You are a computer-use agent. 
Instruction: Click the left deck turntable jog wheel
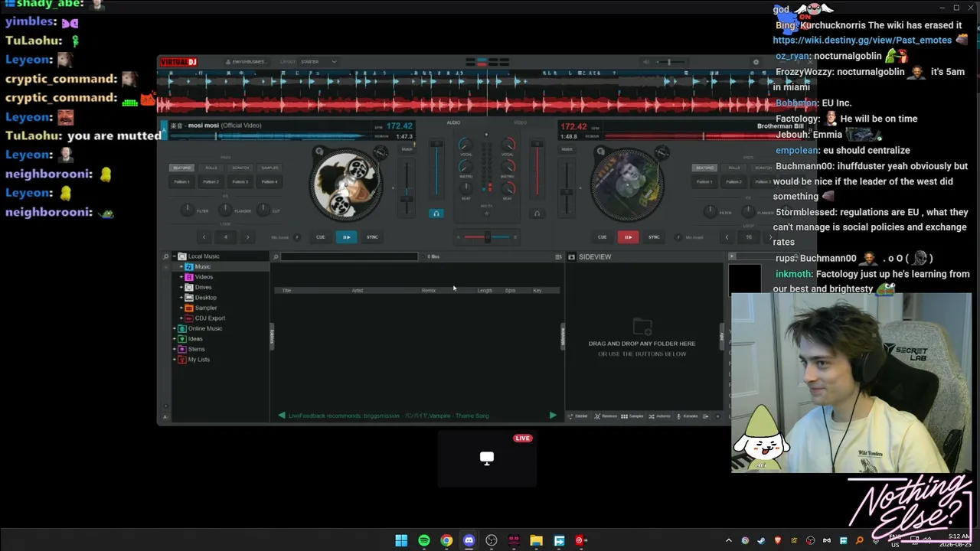[x=346, y=184]
